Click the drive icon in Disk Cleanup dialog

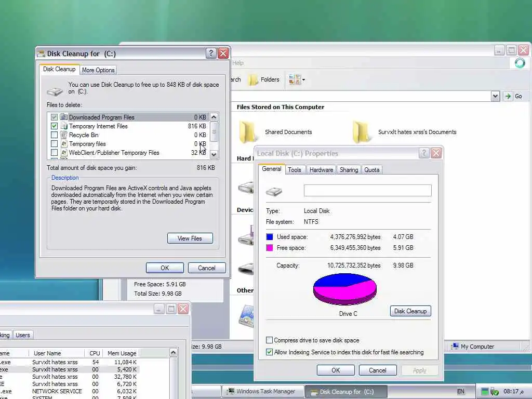pos(55,91)
